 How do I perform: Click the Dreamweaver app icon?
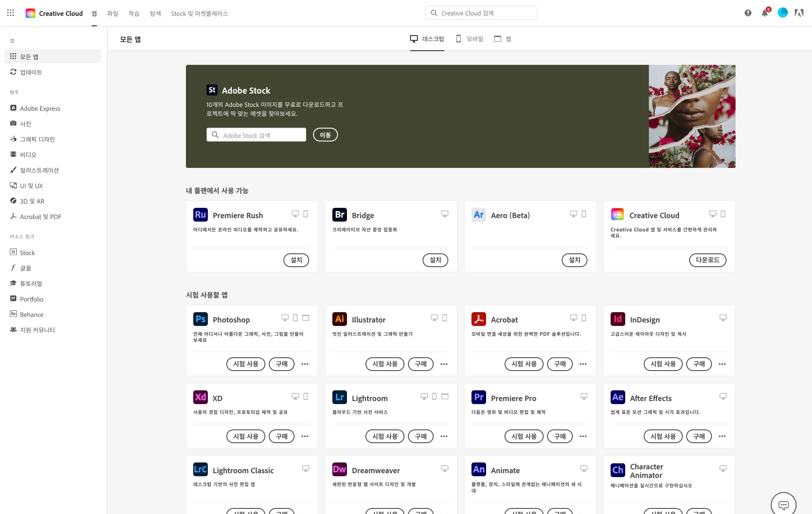click(x=340, y=469)
